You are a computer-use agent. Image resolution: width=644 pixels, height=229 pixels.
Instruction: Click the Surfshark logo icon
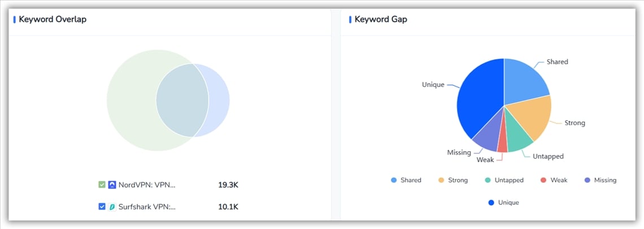coord(112,206)
